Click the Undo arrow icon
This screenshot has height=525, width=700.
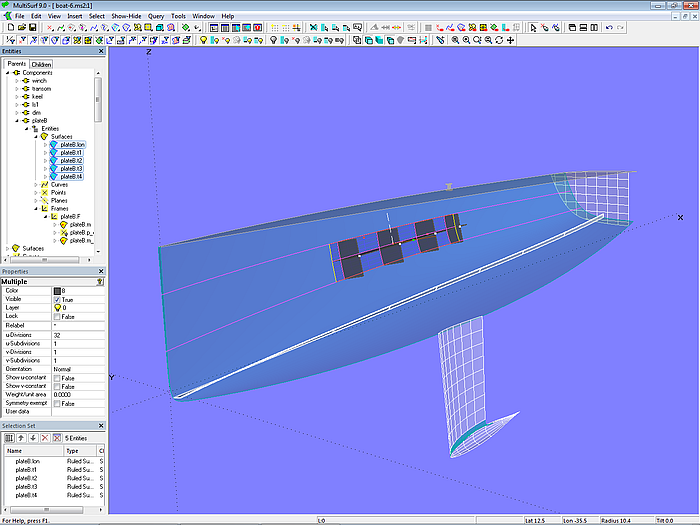[610, 28]
